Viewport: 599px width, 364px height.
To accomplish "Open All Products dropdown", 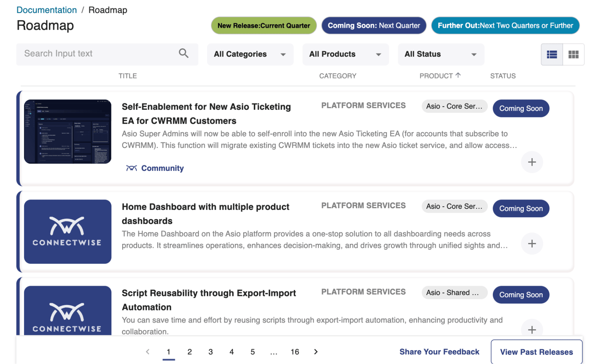I will [x=345, y=54].
